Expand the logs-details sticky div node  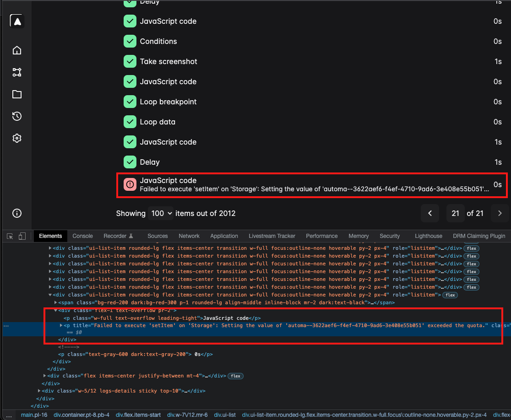click(39, 391)
